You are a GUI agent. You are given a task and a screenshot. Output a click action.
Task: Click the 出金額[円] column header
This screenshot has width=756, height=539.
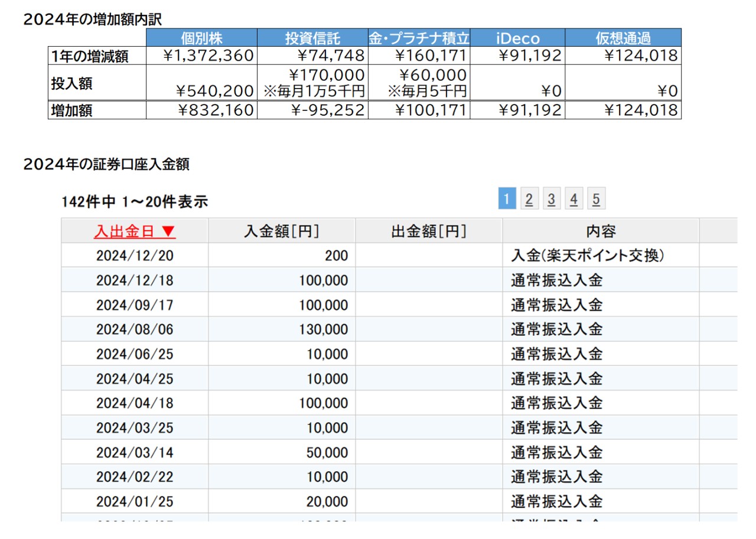[429, 231]
